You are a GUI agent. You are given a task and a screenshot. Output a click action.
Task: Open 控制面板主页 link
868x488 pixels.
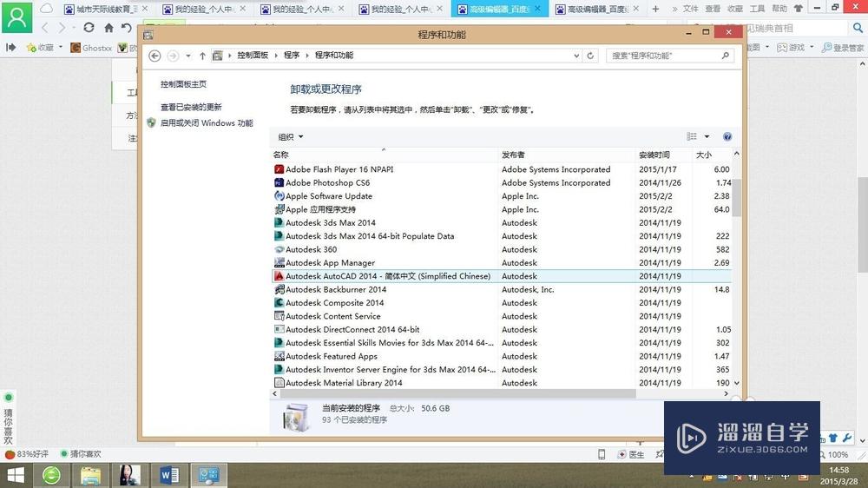183,84
